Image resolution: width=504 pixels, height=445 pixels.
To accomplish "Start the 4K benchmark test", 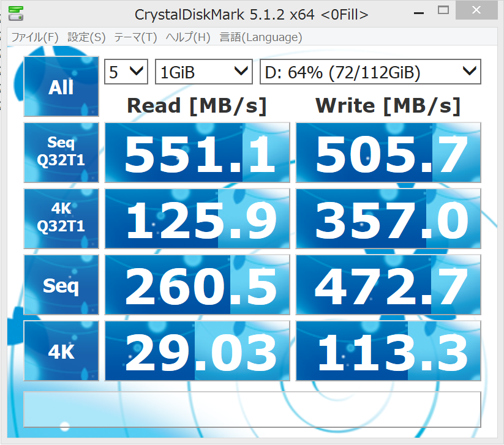I will [61, 351].
